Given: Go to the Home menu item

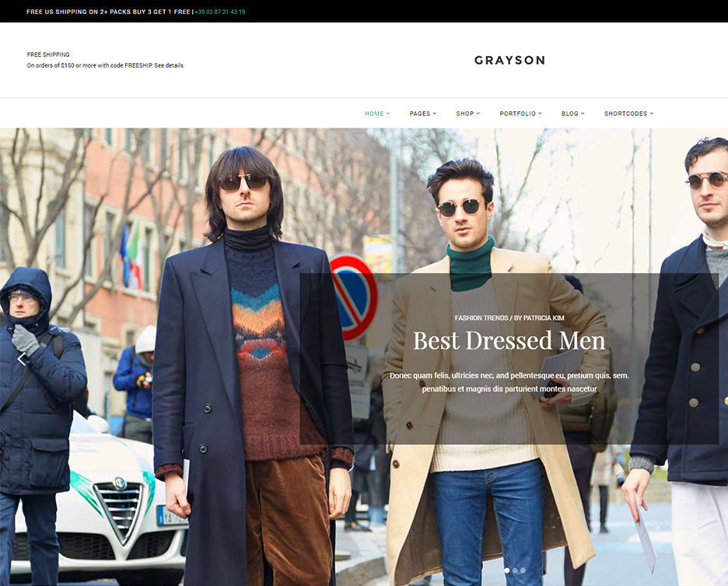Looking at the screenshot, I should 374,114.
